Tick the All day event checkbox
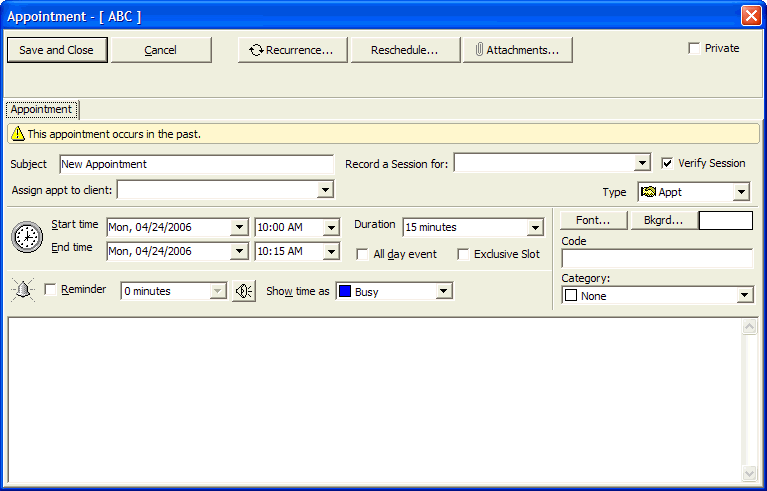767x491 pixels. [x=362, y=254]
